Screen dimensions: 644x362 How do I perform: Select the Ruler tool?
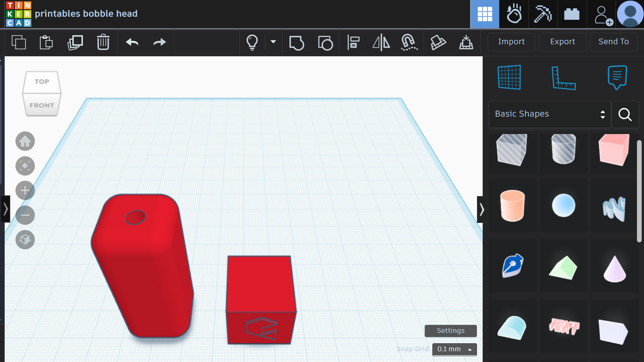[x=563, y=78]
